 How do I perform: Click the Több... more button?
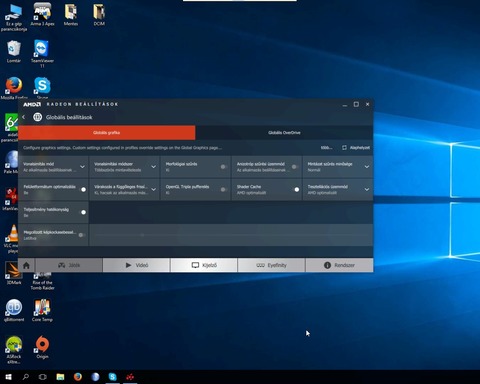[326, 148]
